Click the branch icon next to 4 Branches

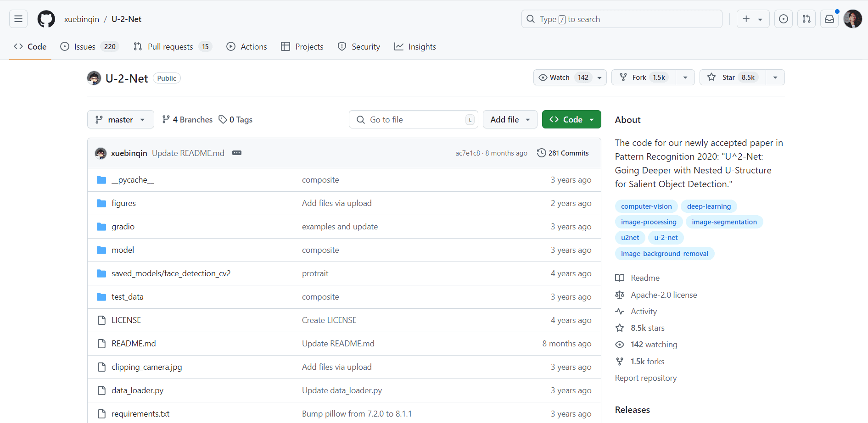tap(166, 119)
